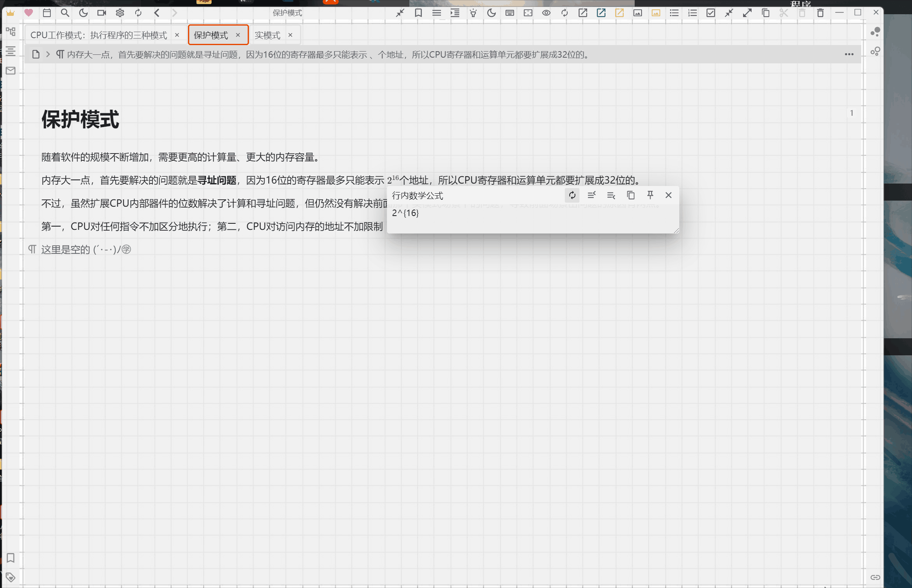Toggle dark mode with the moon icon
This screenshot has width=912, height=588.
pyautogui.click(x=83, y=13)
